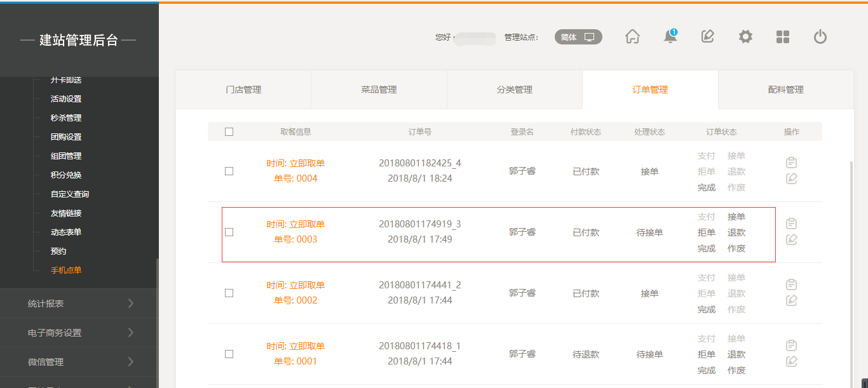Click the edit pencil icon in header
Image resolution: width=868 pixels, height=388 pixels.
point(707,37)
